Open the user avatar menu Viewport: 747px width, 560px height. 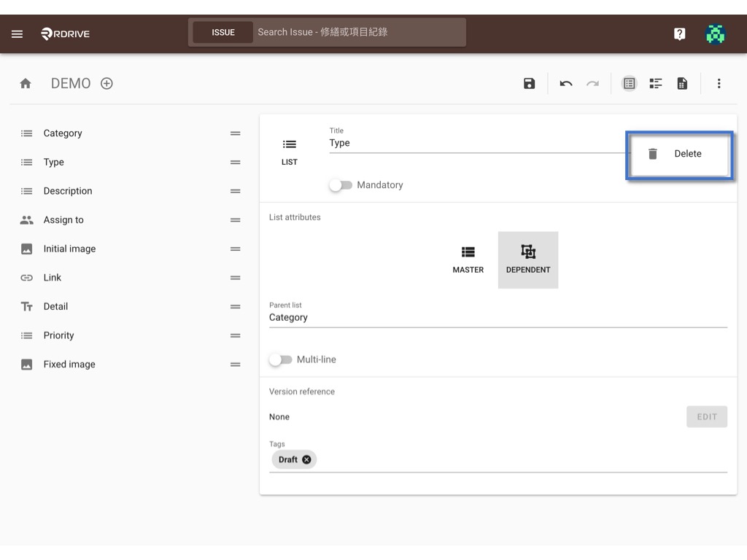[715, 34]
